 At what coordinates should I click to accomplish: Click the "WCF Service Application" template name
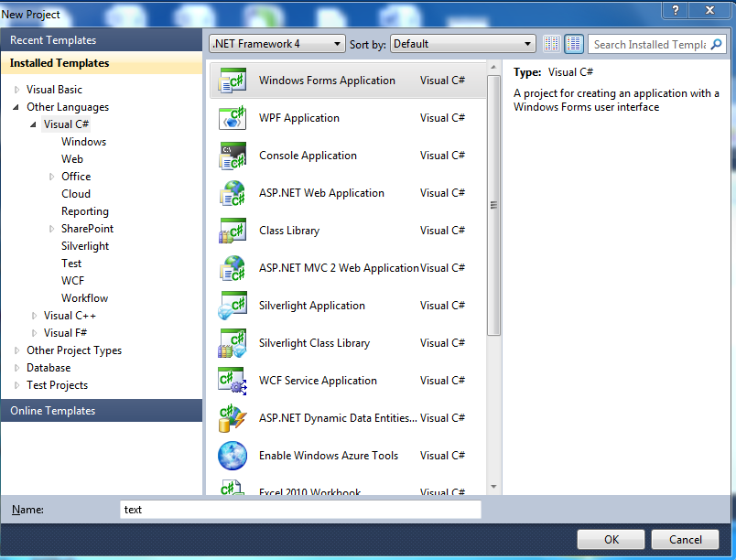coord(318,381)
